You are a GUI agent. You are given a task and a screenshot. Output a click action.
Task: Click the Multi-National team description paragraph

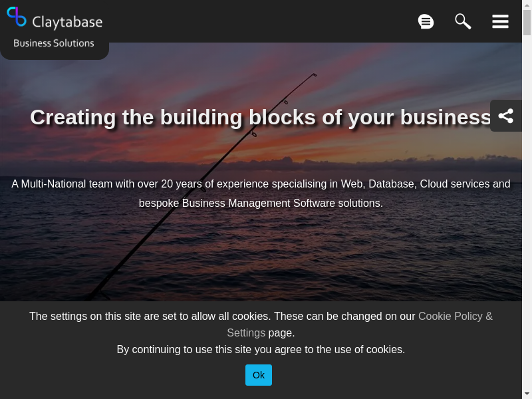pyautogui.click(x=261, y=193)
